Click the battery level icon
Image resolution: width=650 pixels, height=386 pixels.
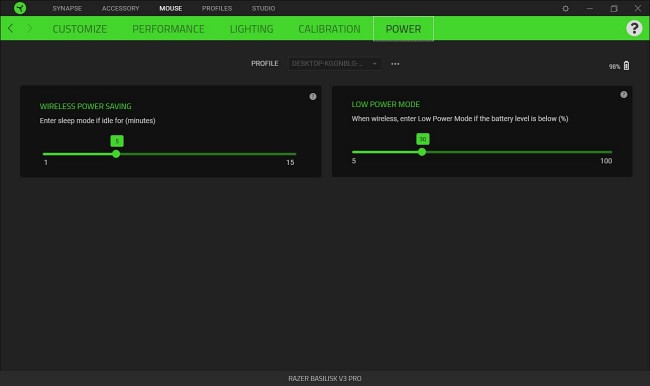626,66
